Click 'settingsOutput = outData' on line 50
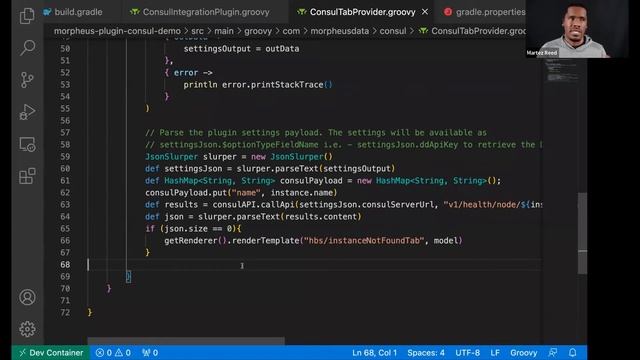Viewport: 640px width, 360px height. 241,49
